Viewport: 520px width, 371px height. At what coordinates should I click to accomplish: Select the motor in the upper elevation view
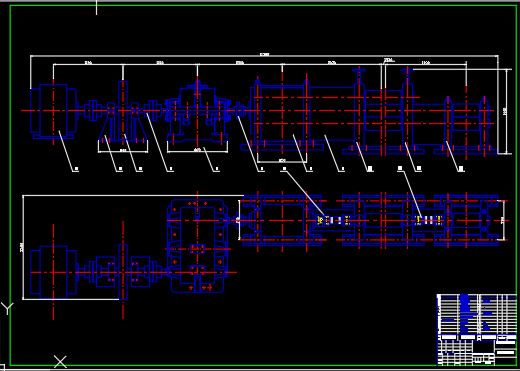53,111
